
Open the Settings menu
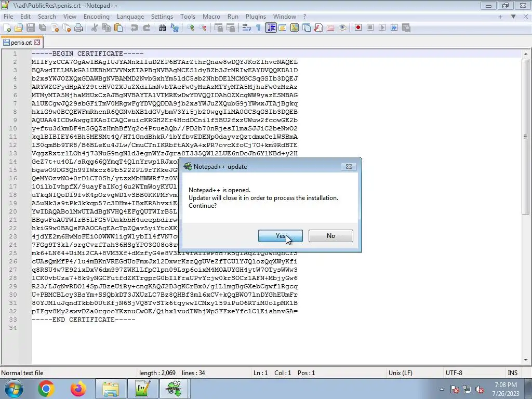point(162,16)
